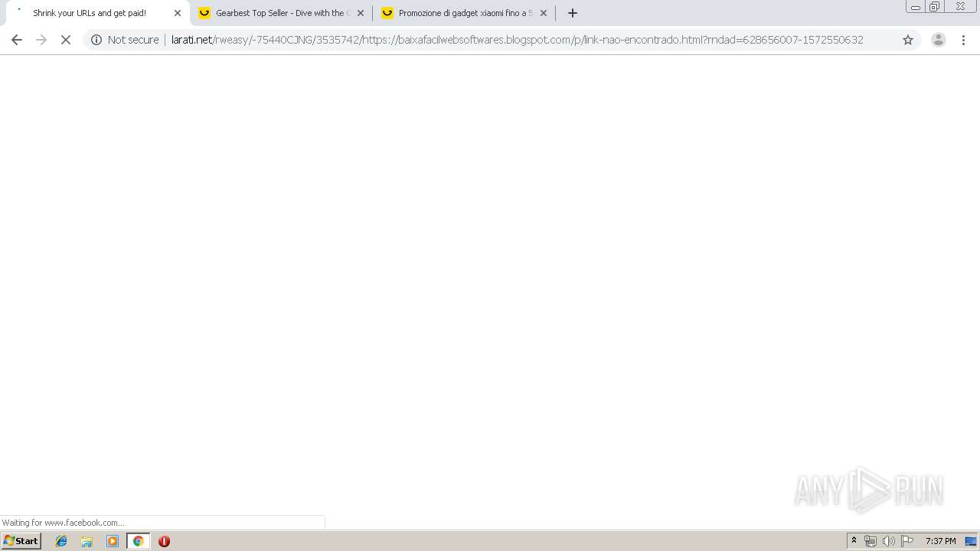Click the Not secure label

[133, 40]
